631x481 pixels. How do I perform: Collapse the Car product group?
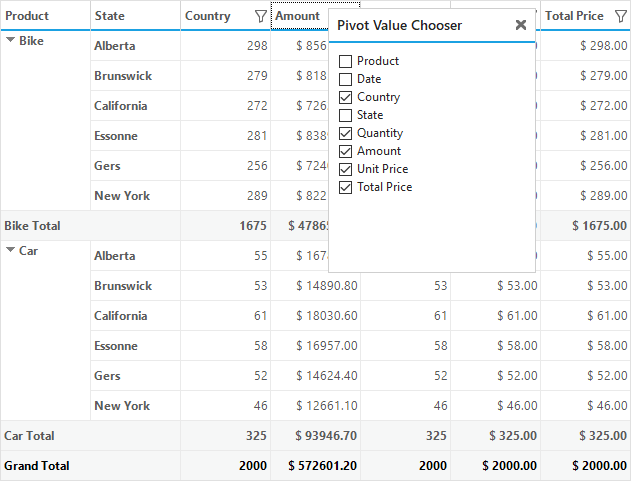tap(11, 250)
